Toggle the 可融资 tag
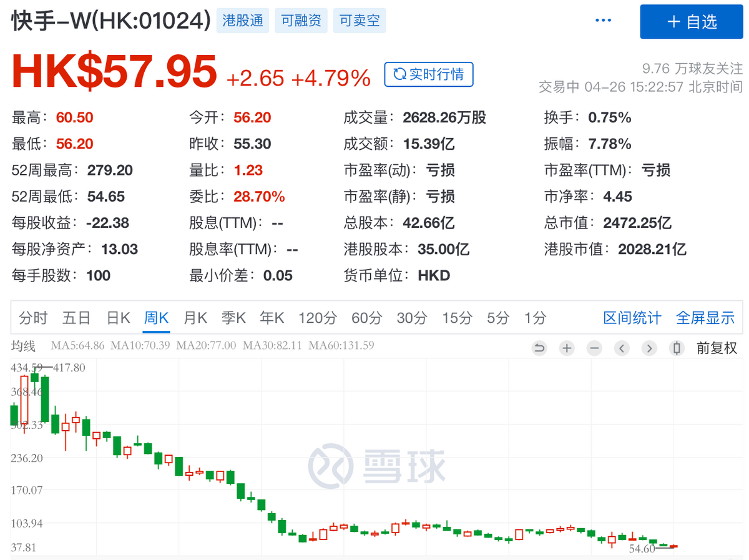This screenshot has height=560, width=749. 301,21
